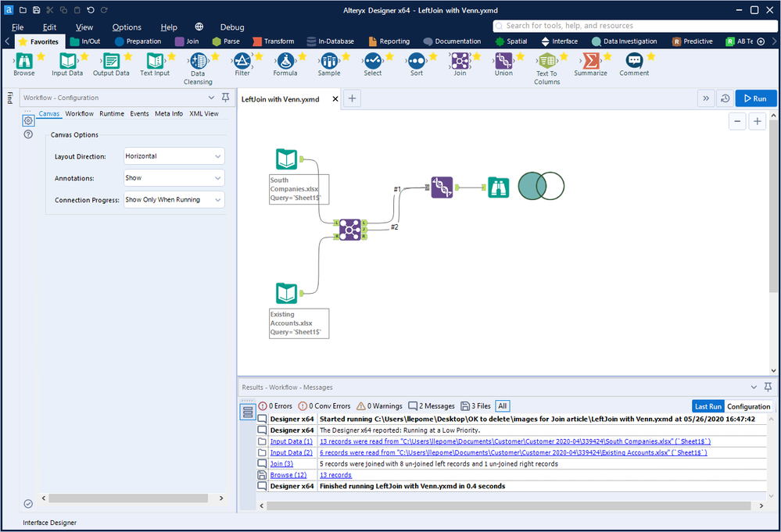Add a new workflow tab with plus
Image resolution: width=781 pixels, height=532 pixels.
[352, 98]
